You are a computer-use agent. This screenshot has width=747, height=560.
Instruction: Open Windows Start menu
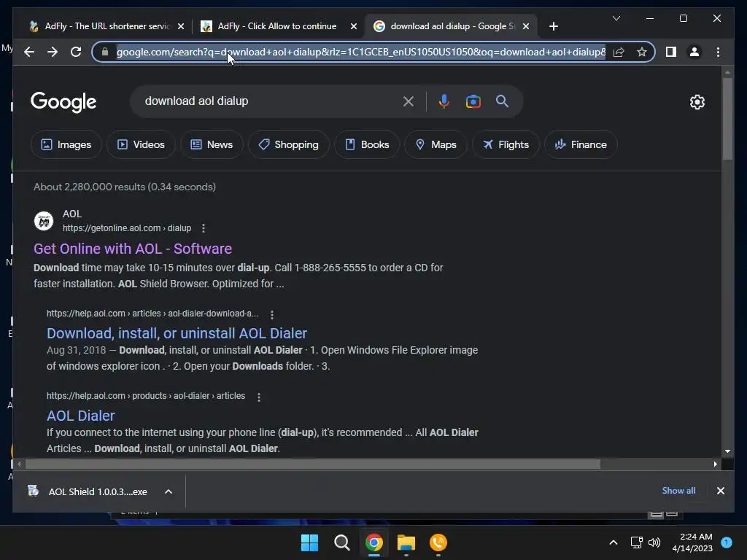click(309, 542)
